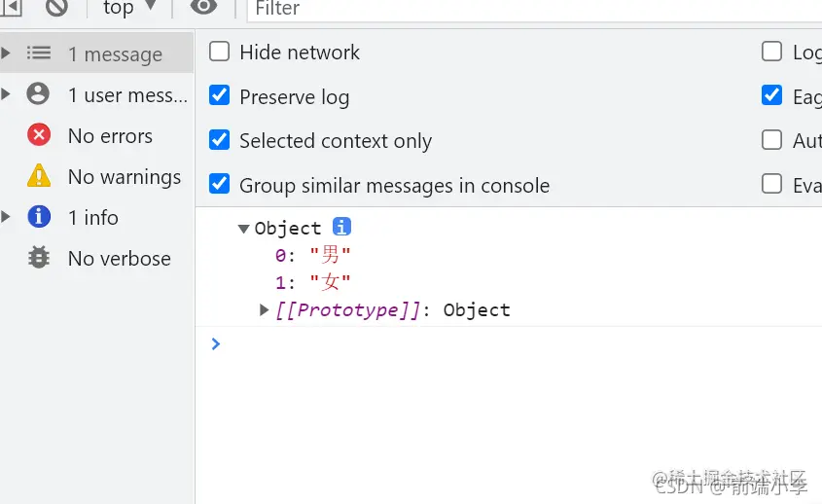Click the info badge next to Object

coord(341,227)
